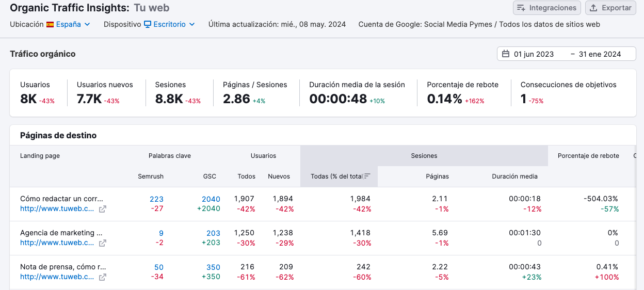
Task: Click GSC keyword count 2040
Action: click(x=211, y=199)
